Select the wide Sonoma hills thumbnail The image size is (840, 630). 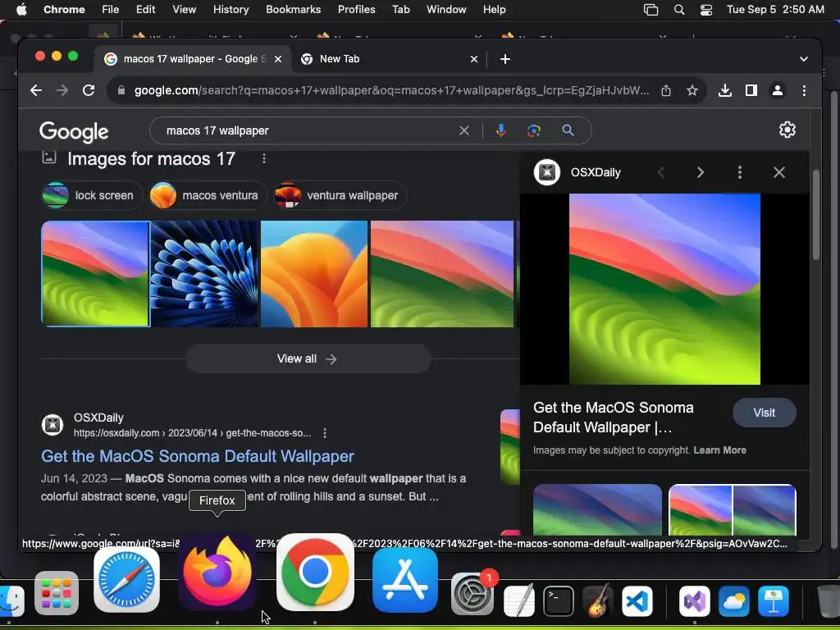tap(442, 274)
